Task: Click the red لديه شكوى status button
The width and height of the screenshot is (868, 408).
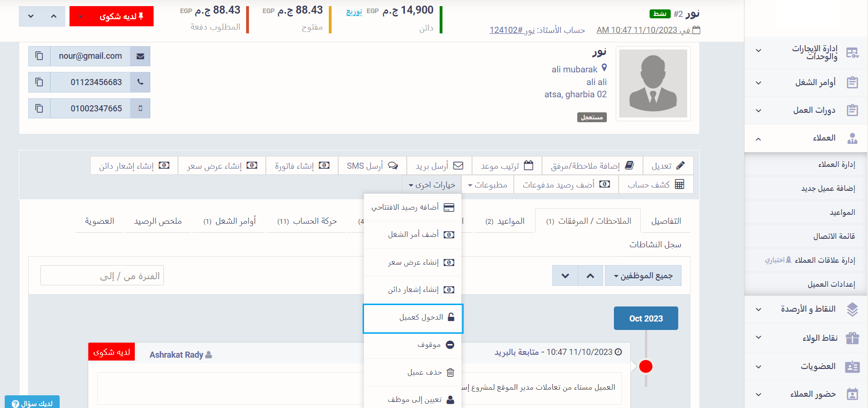Action: 111,16
